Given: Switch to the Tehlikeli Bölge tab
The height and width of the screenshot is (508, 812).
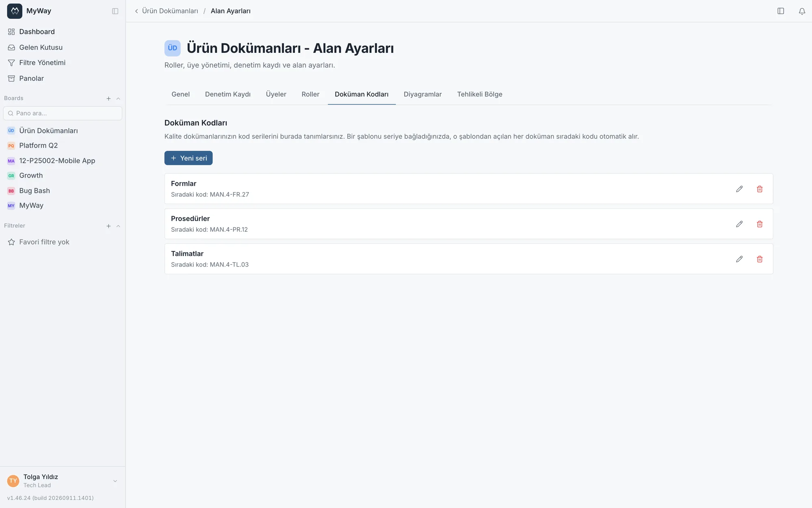Looking at the screenshot, I should tap(480, 94).
